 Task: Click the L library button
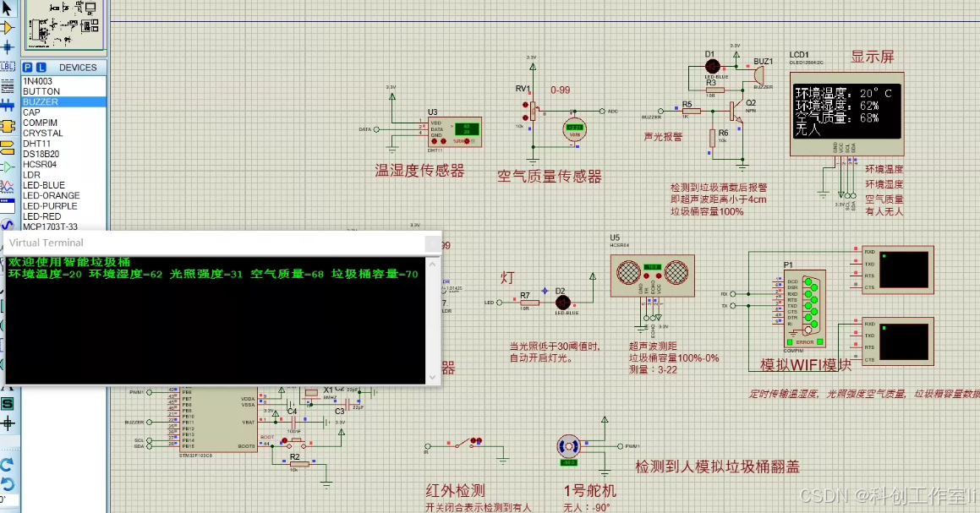coord(41,68)
